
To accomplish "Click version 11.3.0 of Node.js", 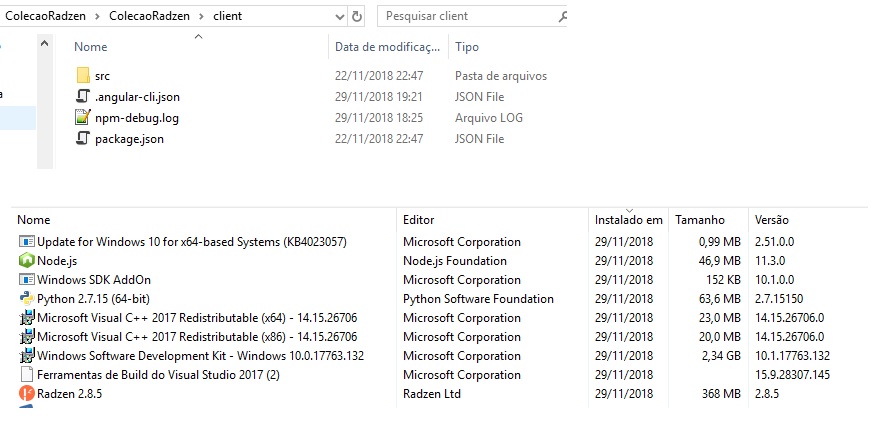I will (770, 261).
